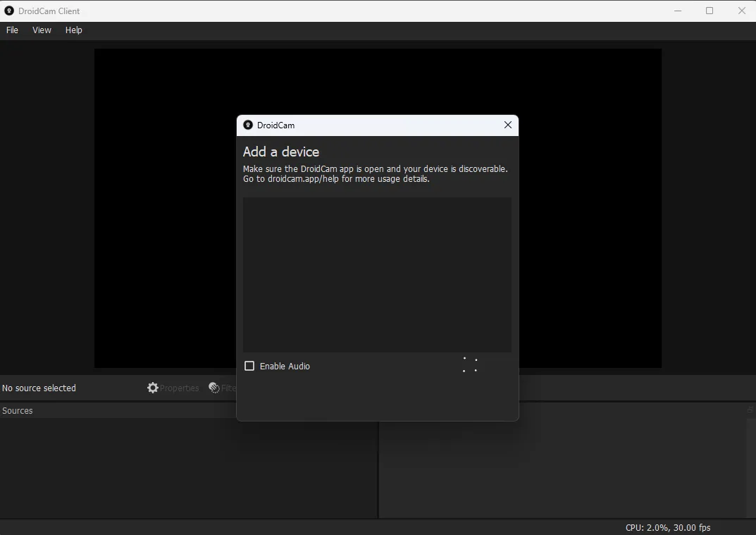
Task: Open the File menu
Action: pos(12,30)
